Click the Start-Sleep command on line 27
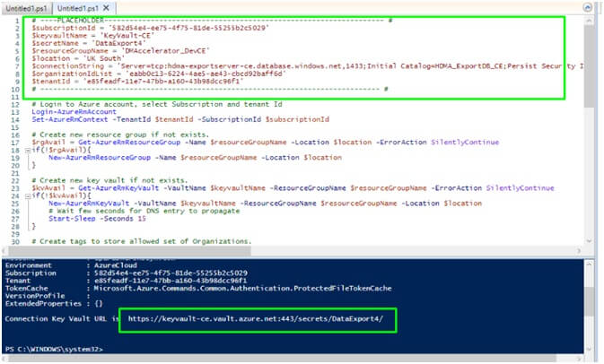This screenshot has height=364, width=604. (72, 219)
